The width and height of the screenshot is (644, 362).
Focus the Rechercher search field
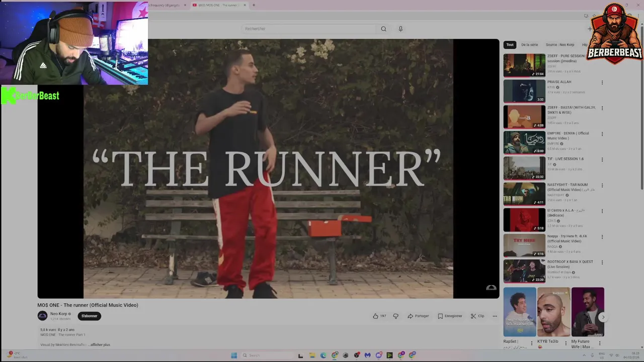coord(308,29)
